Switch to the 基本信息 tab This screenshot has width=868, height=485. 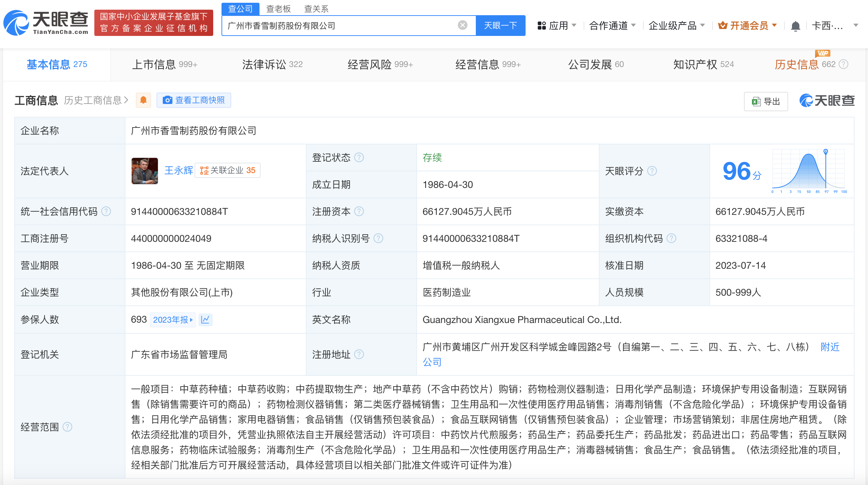(57, 64)
